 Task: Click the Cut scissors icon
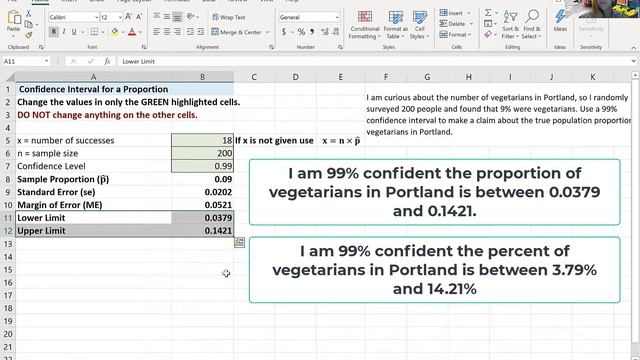click(29, 13)
